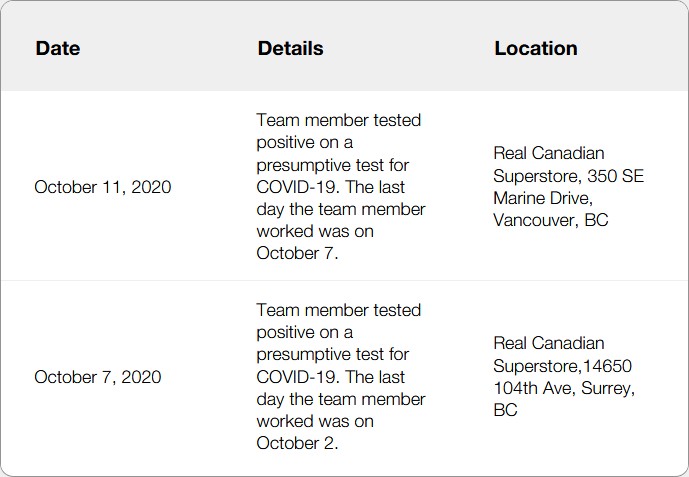Click "Team member tested" in the October 7, 2020 row
Image resolution: width=689 pixels, height=477 pixels.
[x=339, y=310]
